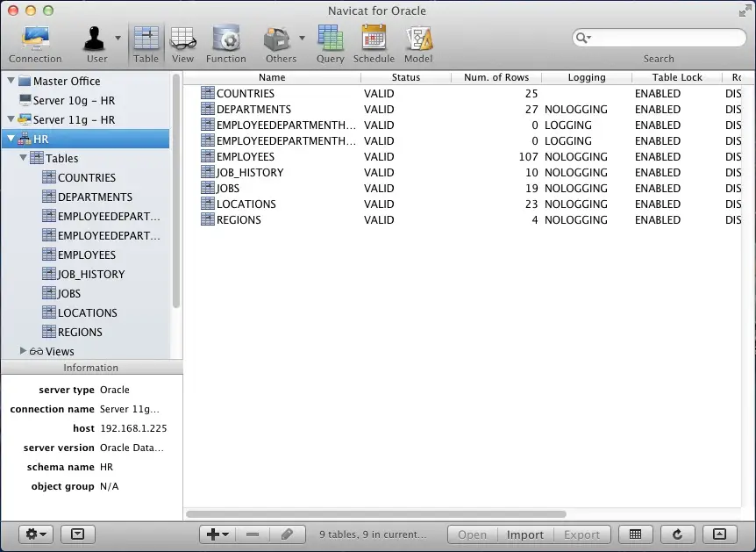
Task: Sort by the Status column header
Action: click(x=405, y=77)
